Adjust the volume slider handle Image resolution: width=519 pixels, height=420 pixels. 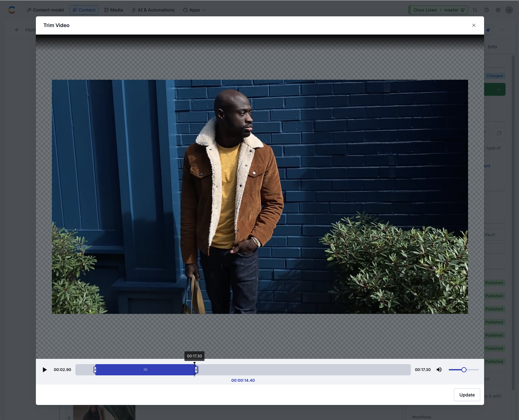click(x=464, y=370)
